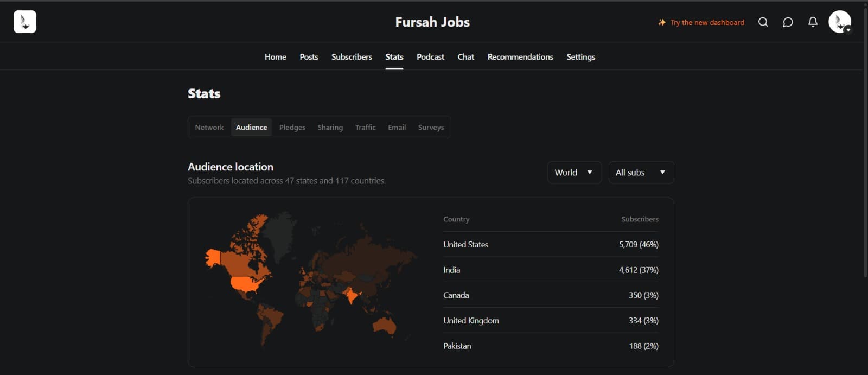The image size is (868, 375).
Task: Open search with the magnifier icon
Action: tap(763, 22)
